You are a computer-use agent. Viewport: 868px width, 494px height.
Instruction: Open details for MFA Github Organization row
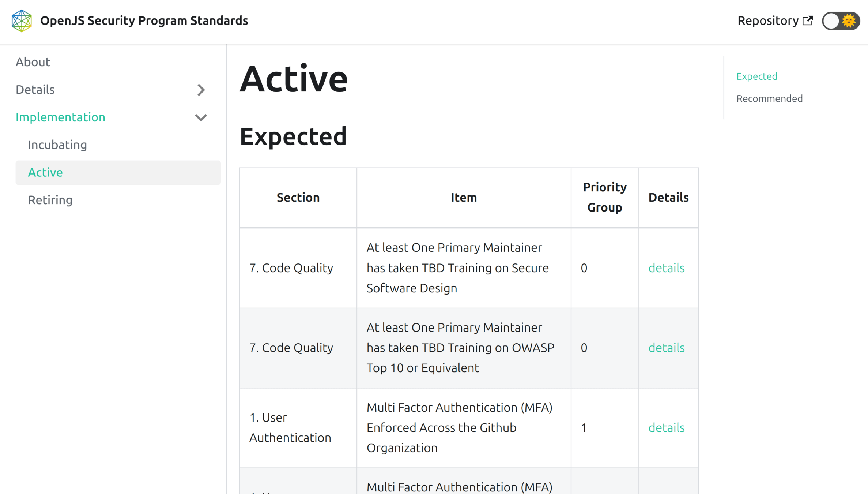pyautogui.click(x=666, y=427)
